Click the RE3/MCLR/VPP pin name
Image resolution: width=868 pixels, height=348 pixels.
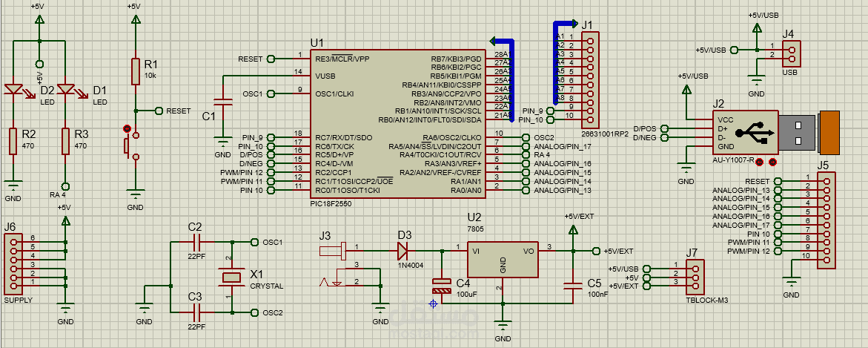[x=342, y=58]
